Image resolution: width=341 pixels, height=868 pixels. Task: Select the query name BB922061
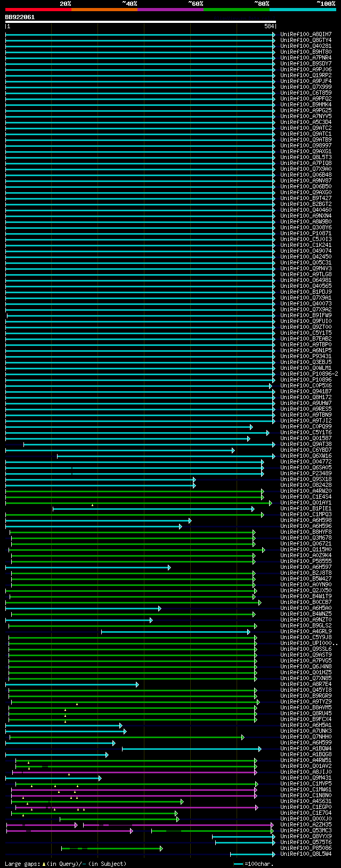[20, 17]
